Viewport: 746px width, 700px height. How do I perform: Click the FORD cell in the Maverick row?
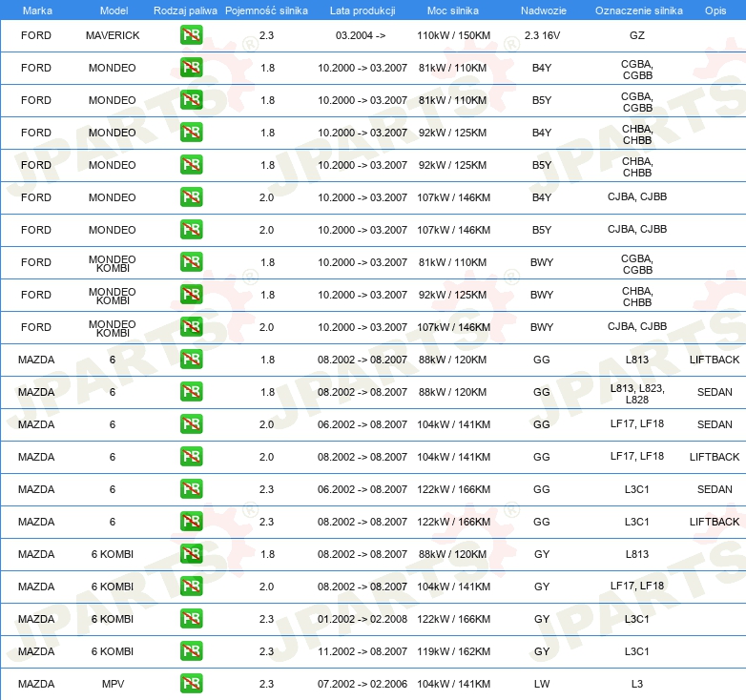click(x=36, y=35)
